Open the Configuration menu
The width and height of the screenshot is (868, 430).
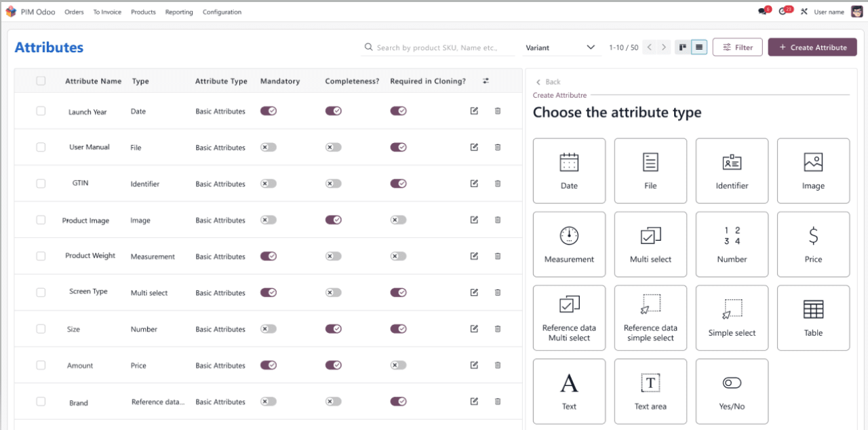tap(222, 12)
